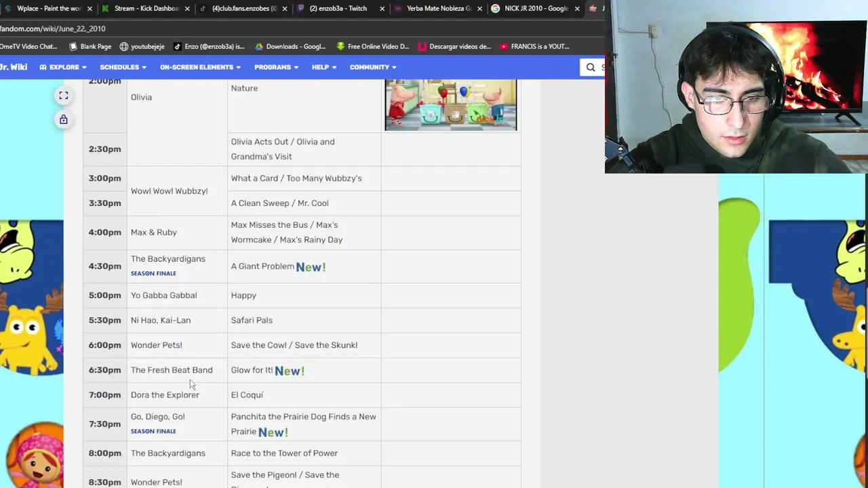The height and width of the screenshot is (488, 868).
Task: Click the expand full-width icon
Action: point(63,96)
